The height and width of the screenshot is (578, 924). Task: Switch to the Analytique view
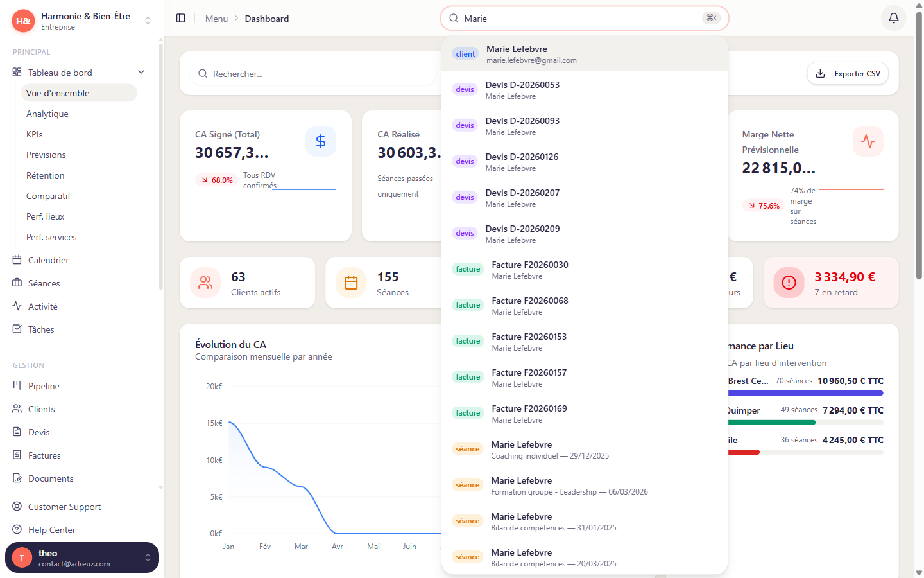point(47,114)
